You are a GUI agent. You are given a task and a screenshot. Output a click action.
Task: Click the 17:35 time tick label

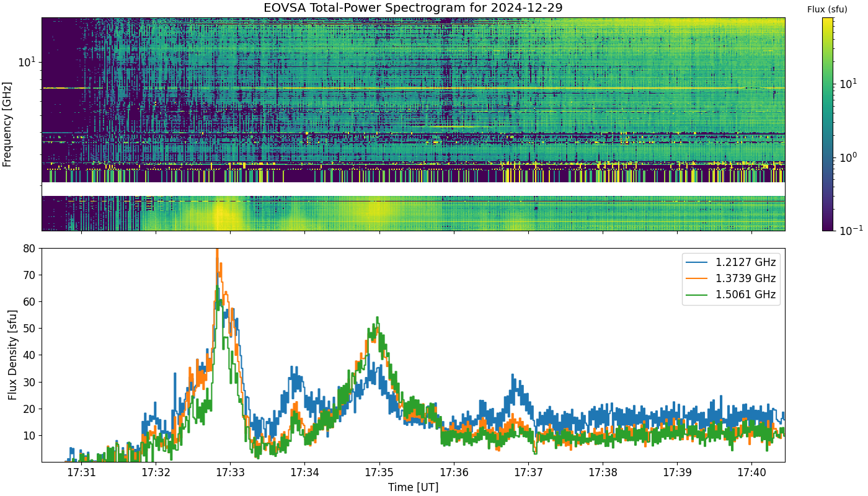click(379, 472)
